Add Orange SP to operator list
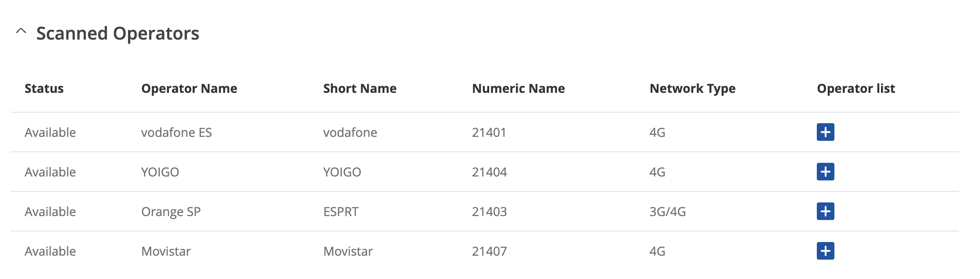The height and width of the screenshot is (279, 980). pyautogui.click(x=825, y=211)
